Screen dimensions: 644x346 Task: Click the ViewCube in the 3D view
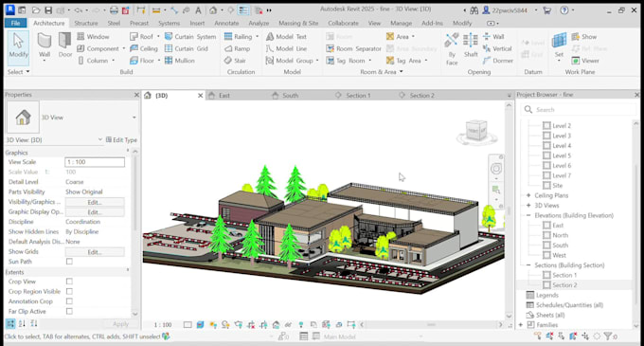476,131
